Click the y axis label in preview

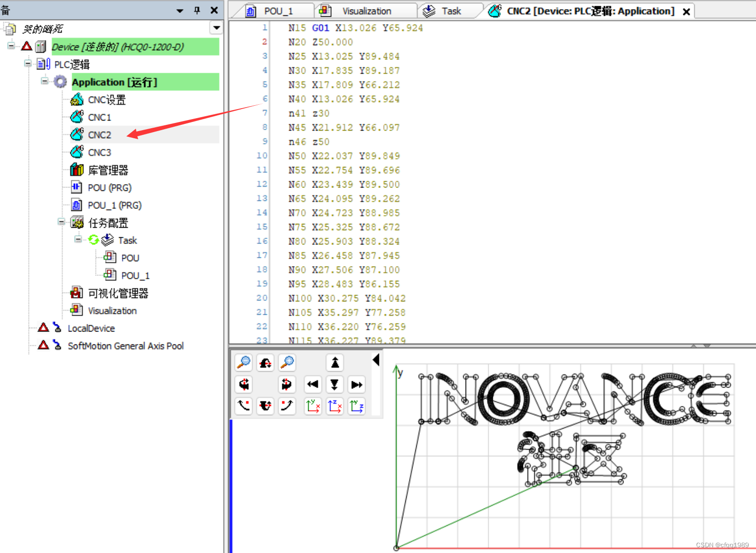coord(400,373)
